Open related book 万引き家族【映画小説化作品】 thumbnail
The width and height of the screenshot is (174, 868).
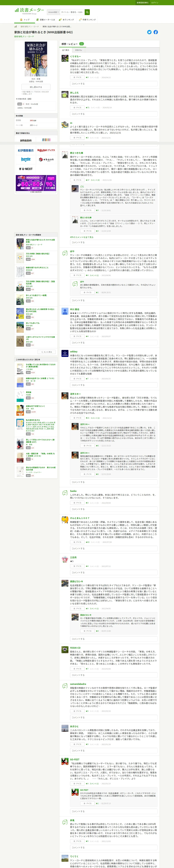tap(20, 258)
